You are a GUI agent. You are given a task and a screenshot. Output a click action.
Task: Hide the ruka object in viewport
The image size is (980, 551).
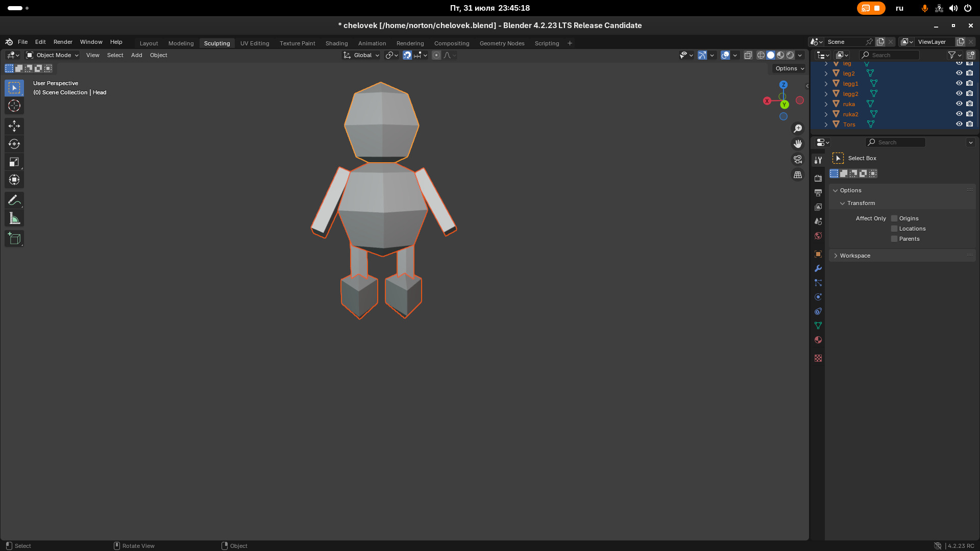point(959,104)
